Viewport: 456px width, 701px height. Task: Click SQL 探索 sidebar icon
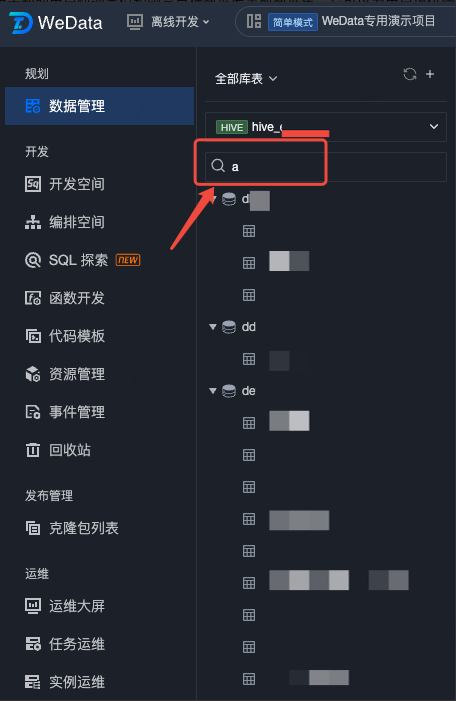point(33,260)
